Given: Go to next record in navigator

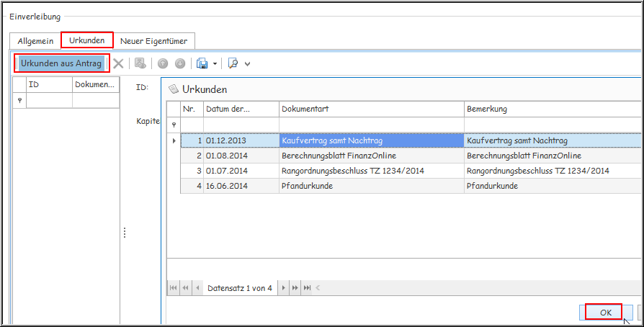Looking at the screenshot, I should coord(284,288).
